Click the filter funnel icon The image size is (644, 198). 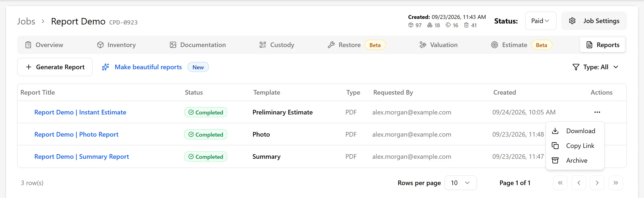click(x=576, y=67)
